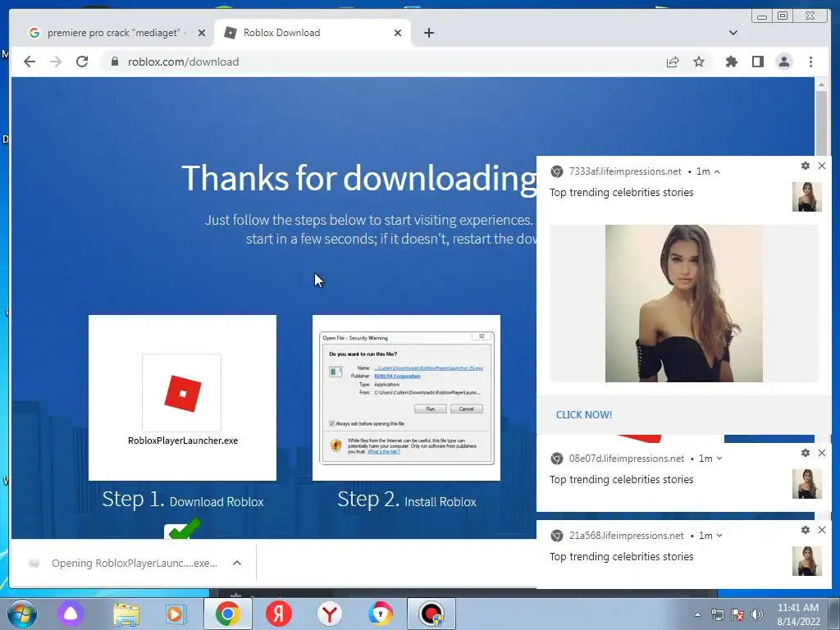The height and width of the screenshot is (630, 840).
Task: Open the Windows Start menu
Action: 22,614
